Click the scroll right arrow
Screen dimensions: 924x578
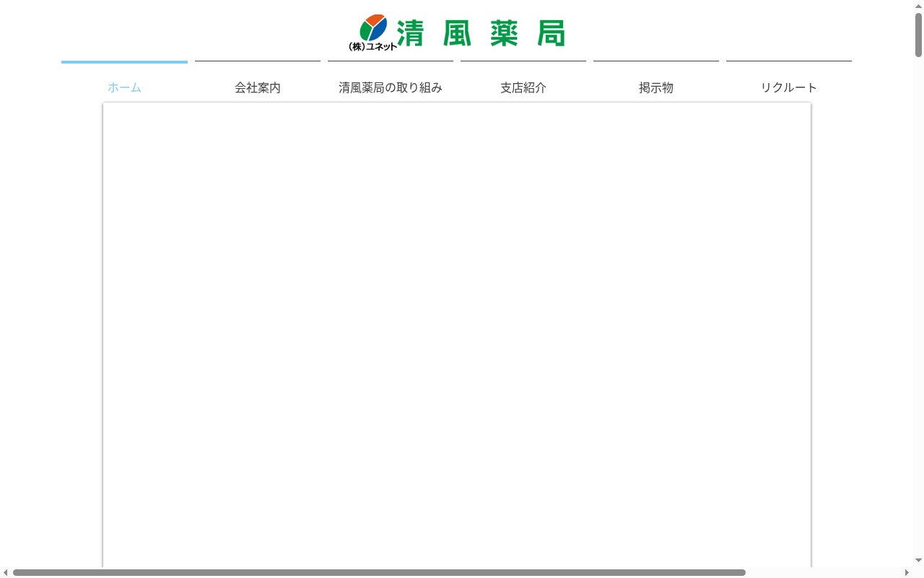[907, 572]
